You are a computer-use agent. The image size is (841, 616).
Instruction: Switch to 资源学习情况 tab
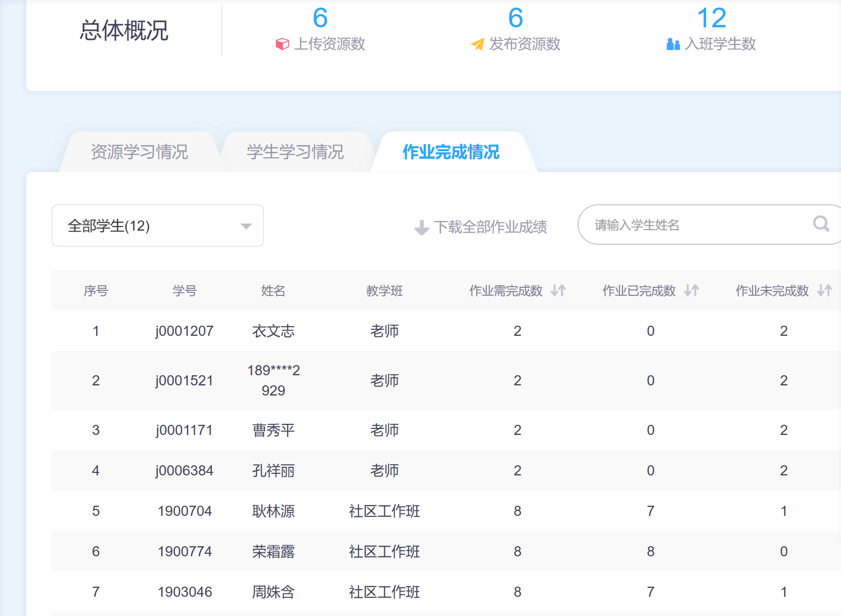click(139, 152)
